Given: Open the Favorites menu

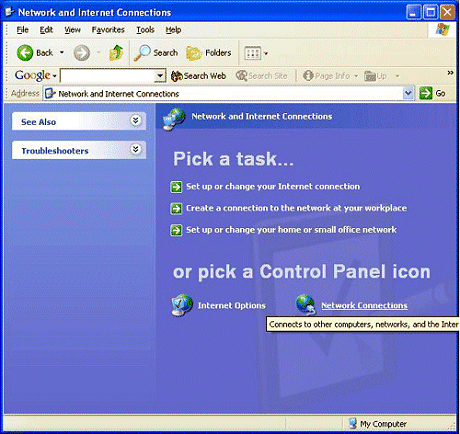Looking at the screenshot, I should [108, 30].
